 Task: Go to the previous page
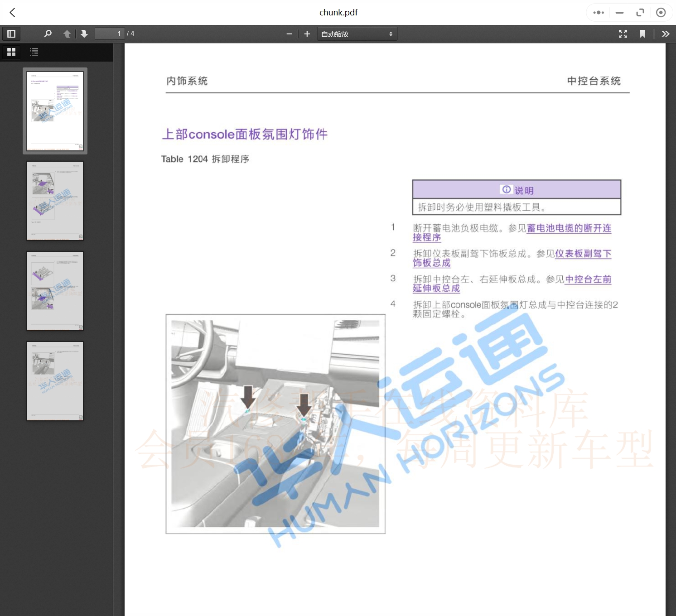67,34
